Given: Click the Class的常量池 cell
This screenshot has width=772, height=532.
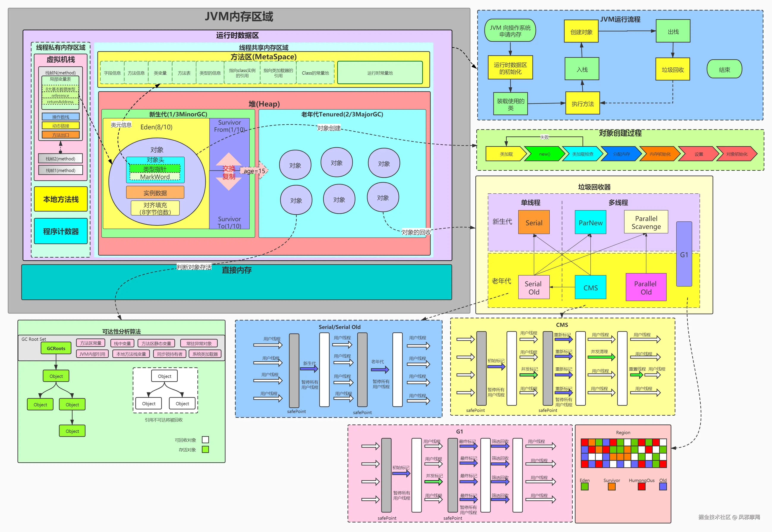Looking at the screenshot, I should (x=315, y=73).
